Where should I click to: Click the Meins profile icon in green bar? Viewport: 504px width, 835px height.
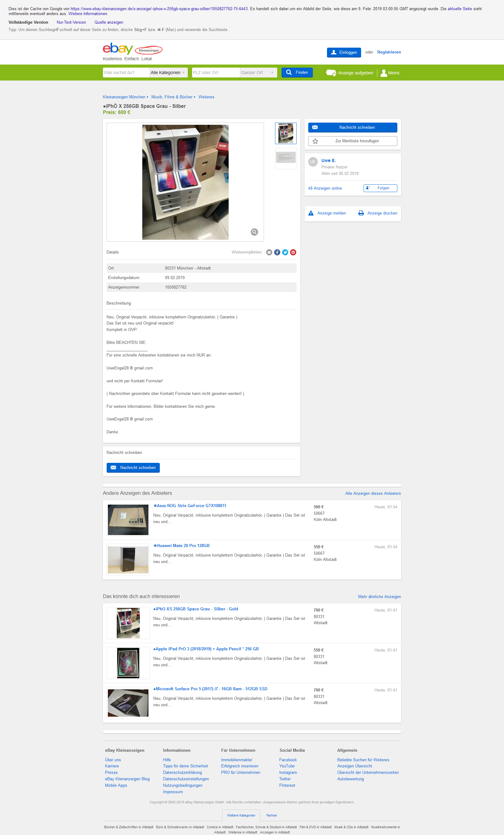[x=384, y=73]
